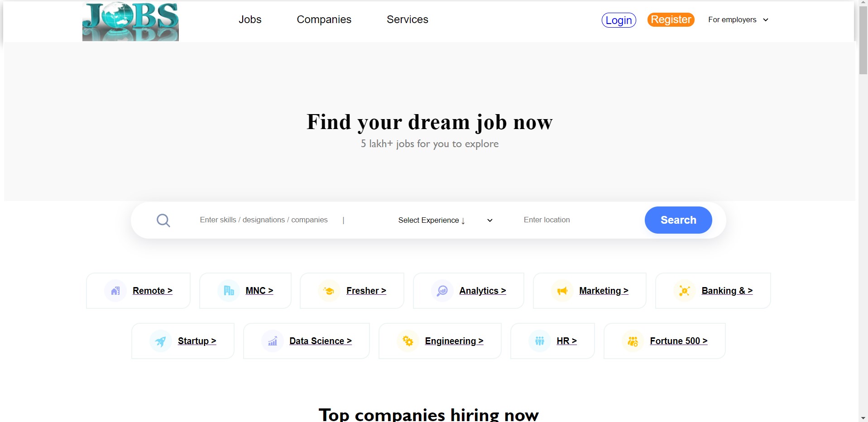This screenshot has width=868, height=422.
Task: Click the bar chart icon for Data Science
Action: click(x=272, y=341)
